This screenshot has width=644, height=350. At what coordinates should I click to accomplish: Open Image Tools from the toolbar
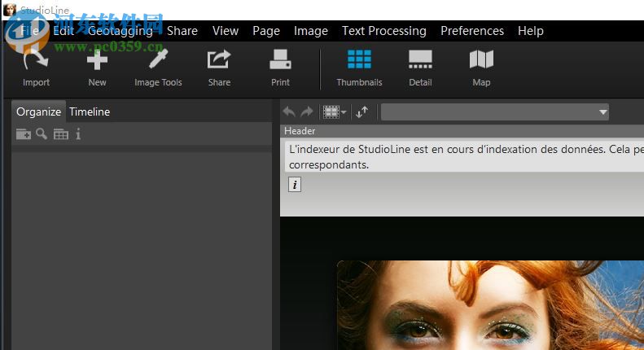pos(158,68)
